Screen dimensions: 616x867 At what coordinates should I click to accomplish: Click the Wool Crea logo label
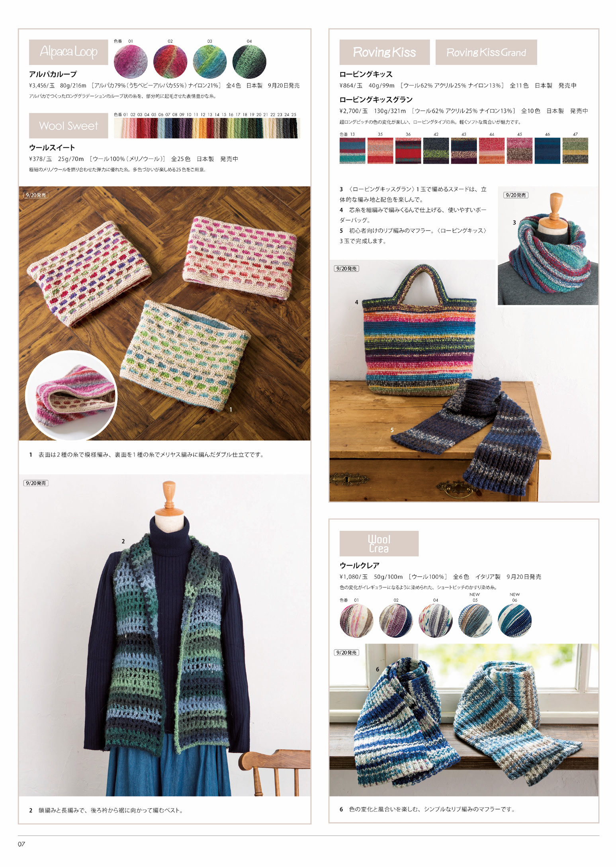[379, 544]
